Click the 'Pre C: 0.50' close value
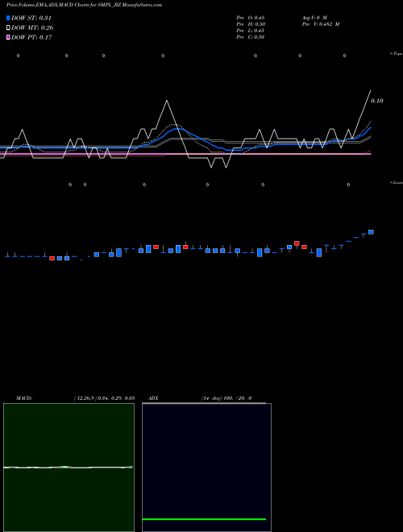The width and height of the screenshot is (403, 532). pos(251,37)
